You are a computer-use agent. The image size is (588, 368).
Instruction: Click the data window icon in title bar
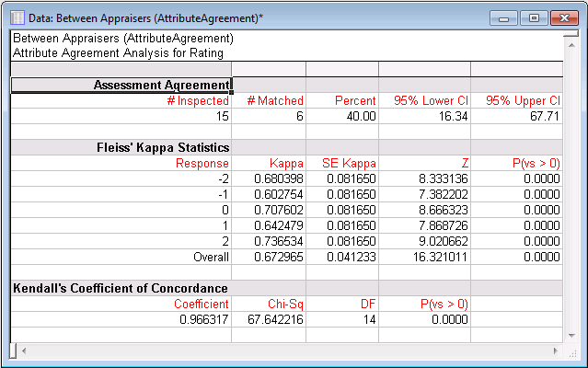coord(17,17)
